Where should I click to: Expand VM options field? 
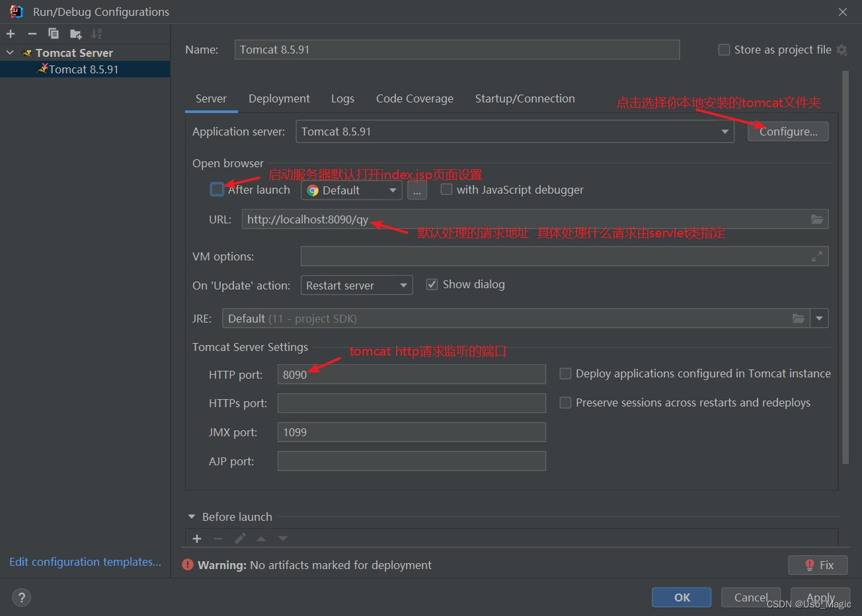(x=817, y=256)
